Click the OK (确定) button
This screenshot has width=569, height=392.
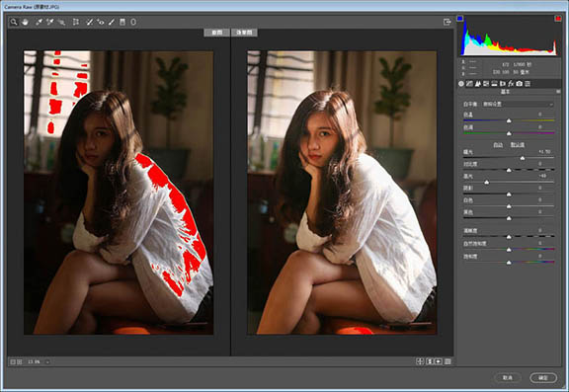543,377
